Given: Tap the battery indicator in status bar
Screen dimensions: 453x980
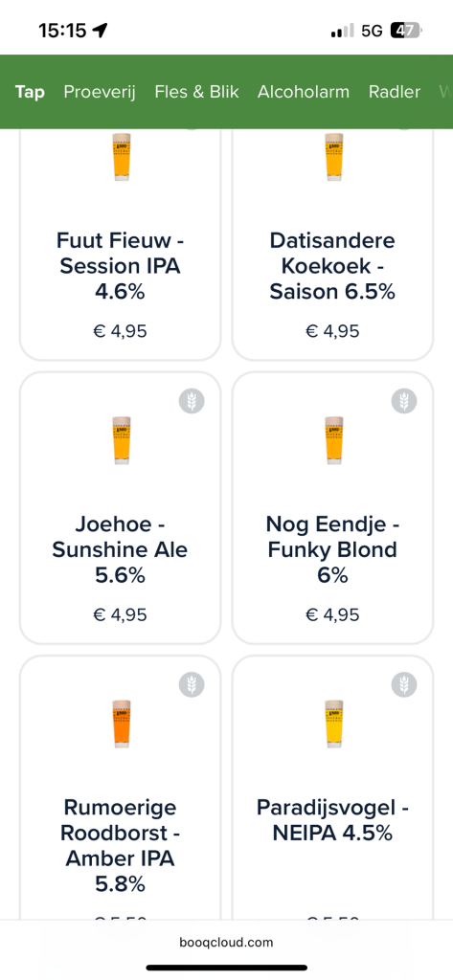Looking at the screenshot, I should 407,30.
